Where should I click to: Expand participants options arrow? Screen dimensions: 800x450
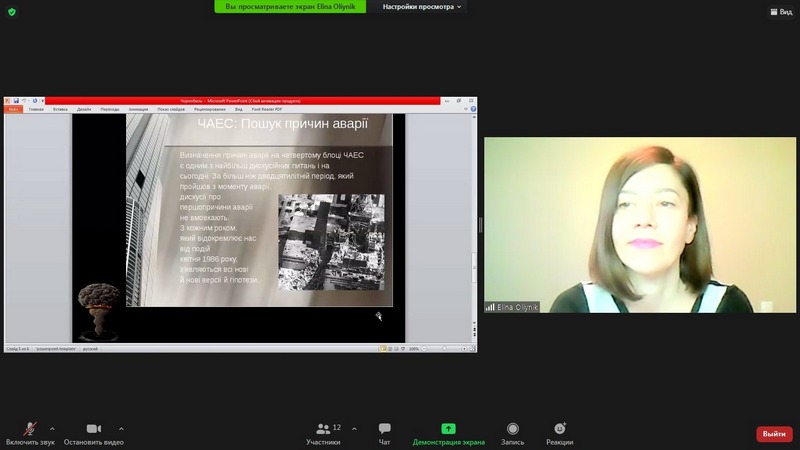click(354, 429)
